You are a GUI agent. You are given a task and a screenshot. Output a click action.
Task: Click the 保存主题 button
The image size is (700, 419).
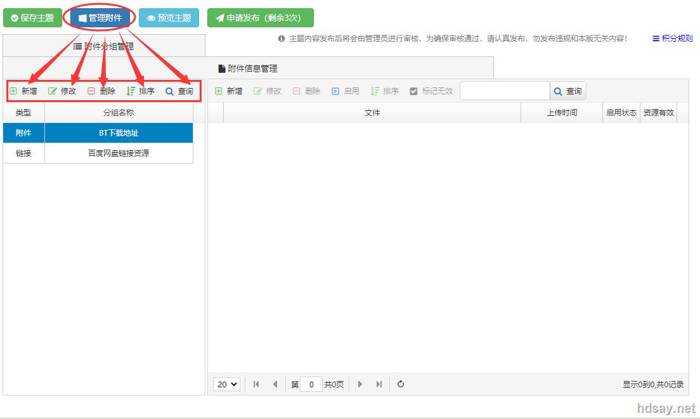pyautogui.click(x=33, y=18)
